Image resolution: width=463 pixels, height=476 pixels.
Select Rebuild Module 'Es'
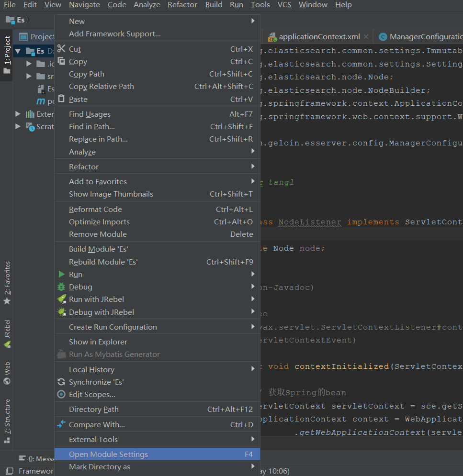click(x=157, y=262)
